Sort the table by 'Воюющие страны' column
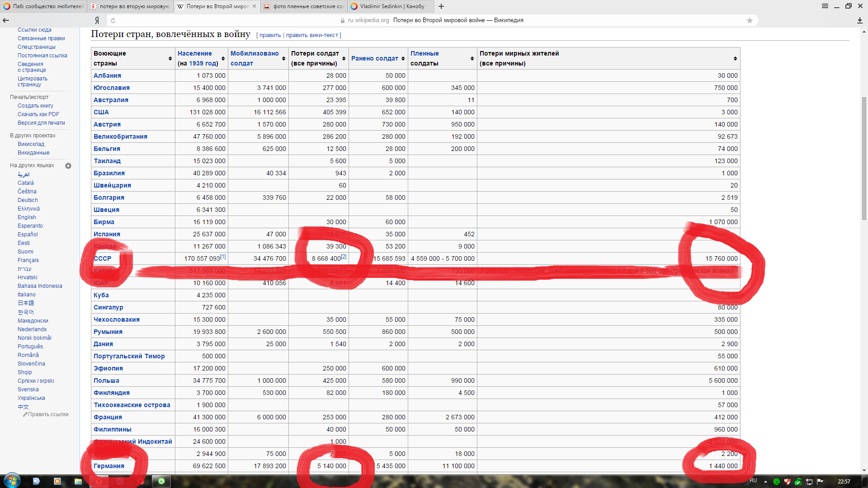This screenshot has height=488, width=868. 170,59
